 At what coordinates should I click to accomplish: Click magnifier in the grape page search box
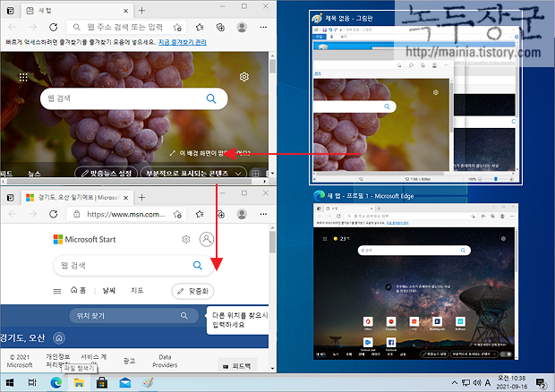coord(211,98)
